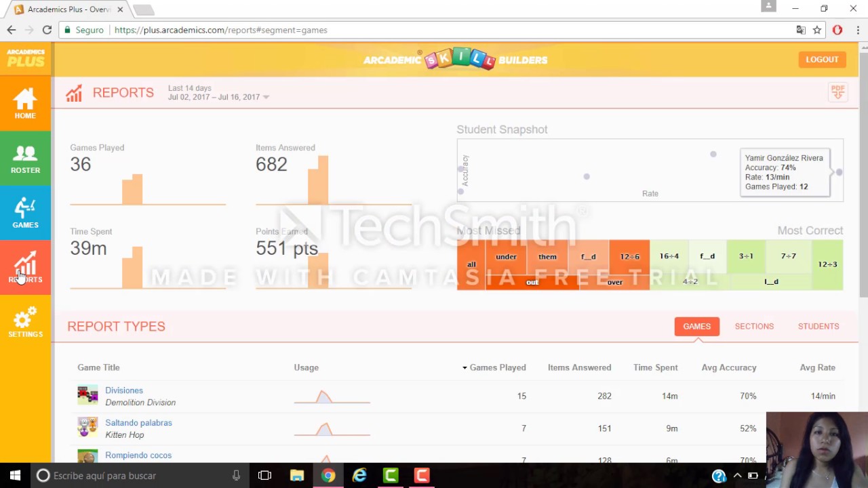Open the Home section in the sidebar

tap(25, 103)
